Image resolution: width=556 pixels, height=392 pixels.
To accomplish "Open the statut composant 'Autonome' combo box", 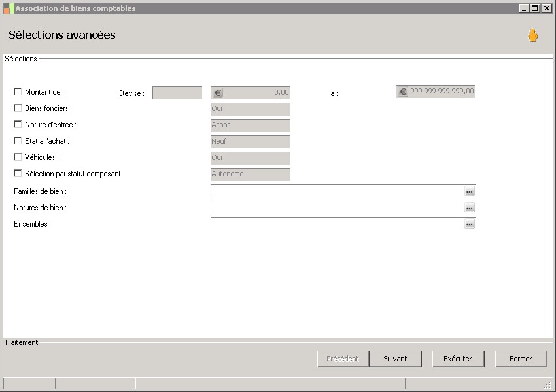I will (x=250, y=174).
